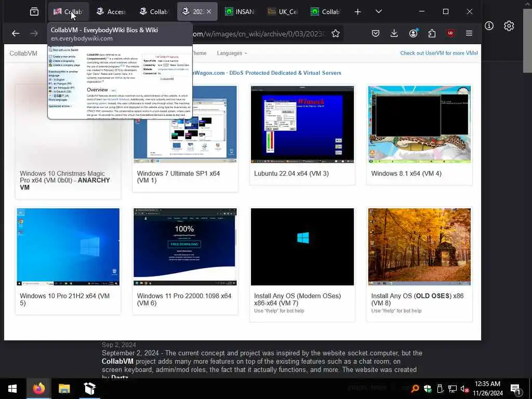Click the Firefox taskbar icon
Image resolution: width=532 pixels, height=399 pixels.
pos(38,389)
